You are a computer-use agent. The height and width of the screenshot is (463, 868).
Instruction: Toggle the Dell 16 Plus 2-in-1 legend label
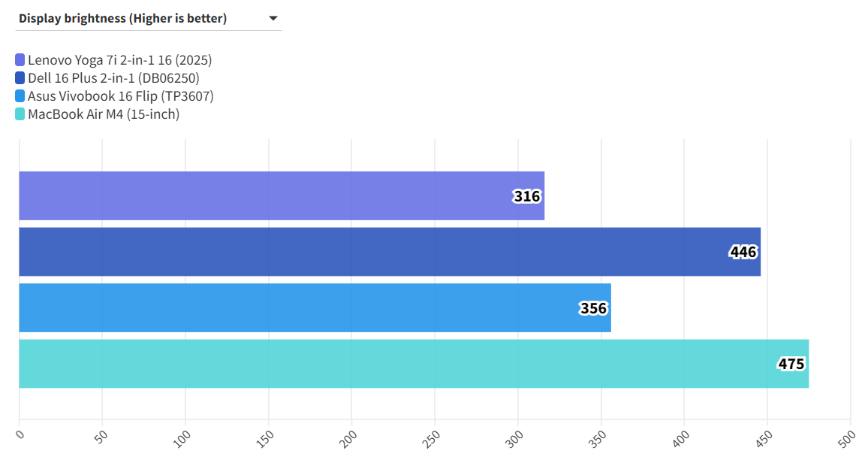[113, 78]
